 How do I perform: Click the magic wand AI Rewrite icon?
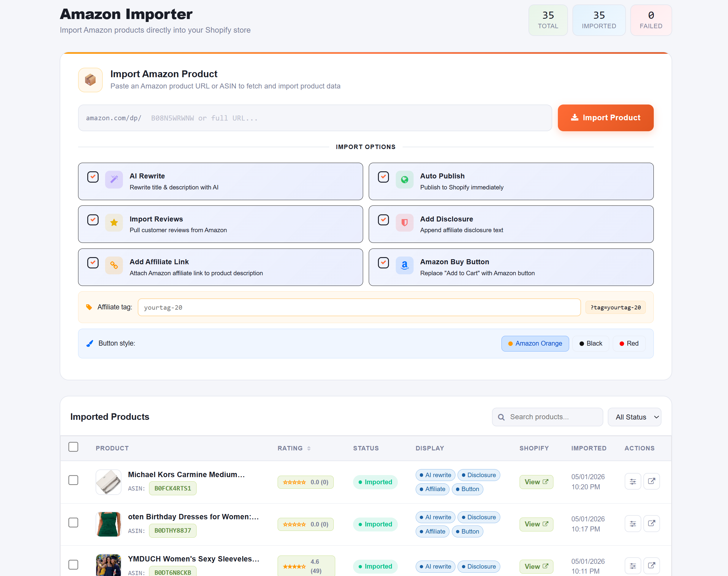(x=114, y=179)
